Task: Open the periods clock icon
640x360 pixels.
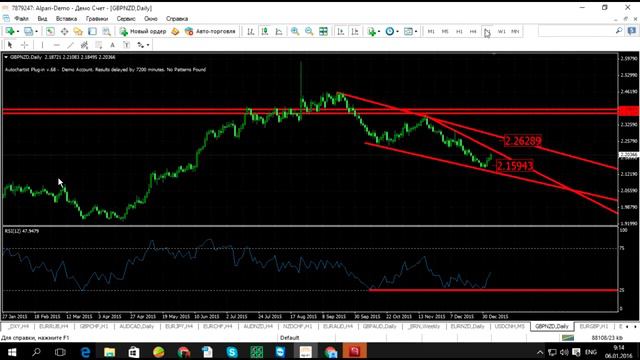Action: 390,31
